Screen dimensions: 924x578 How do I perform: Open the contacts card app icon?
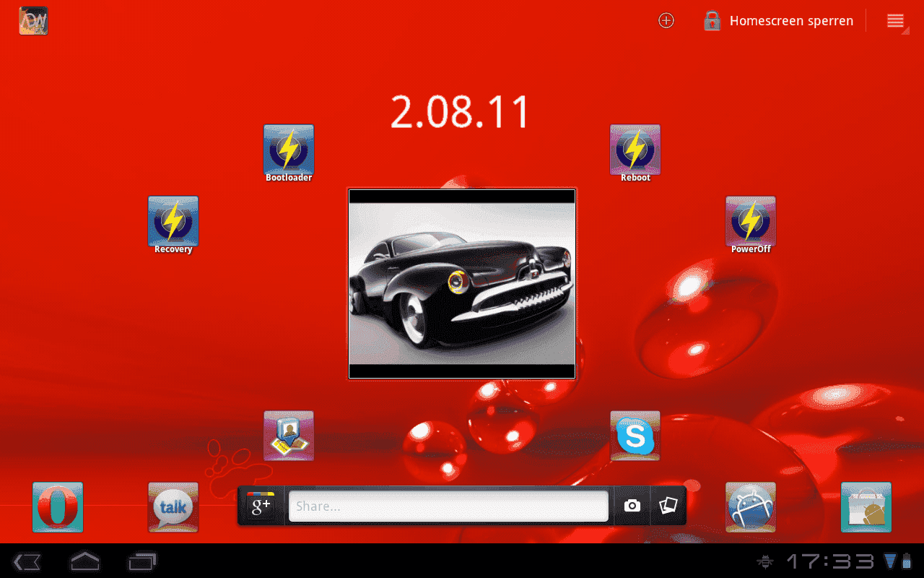(x=289, y=436)
